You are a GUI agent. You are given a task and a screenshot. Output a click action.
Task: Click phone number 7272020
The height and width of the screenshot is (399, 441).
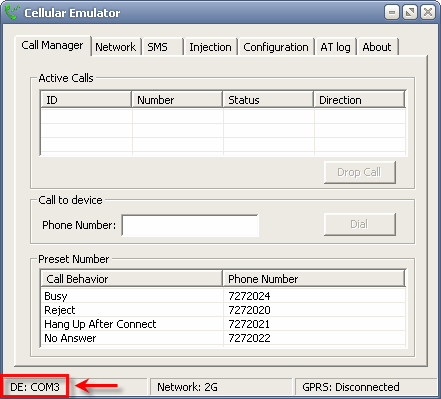click(249, 310)
